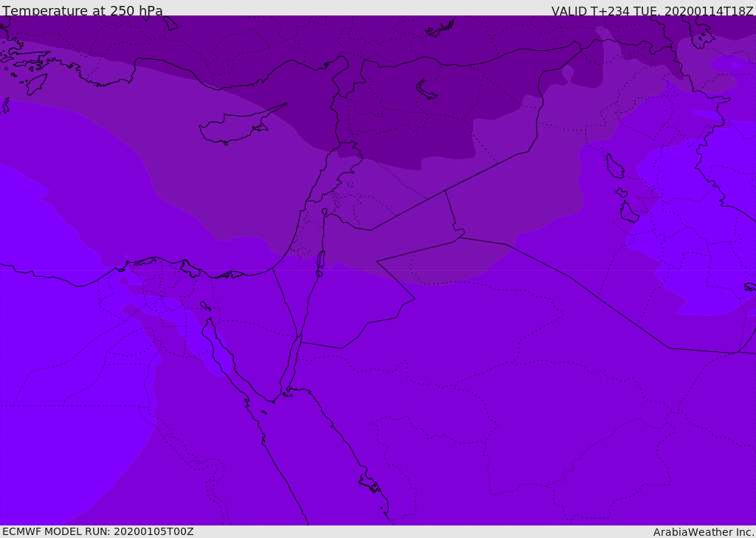Click the 'VALID T+234 TUE. 20200114T18Z' label
756x538 pixels.
click(653, 10)
